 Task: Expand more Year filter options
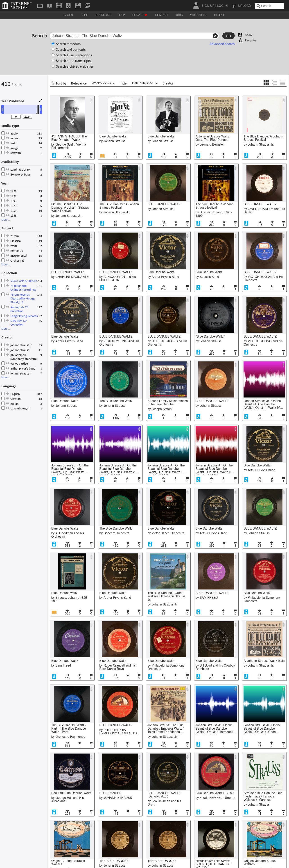[x=5, y=220]
